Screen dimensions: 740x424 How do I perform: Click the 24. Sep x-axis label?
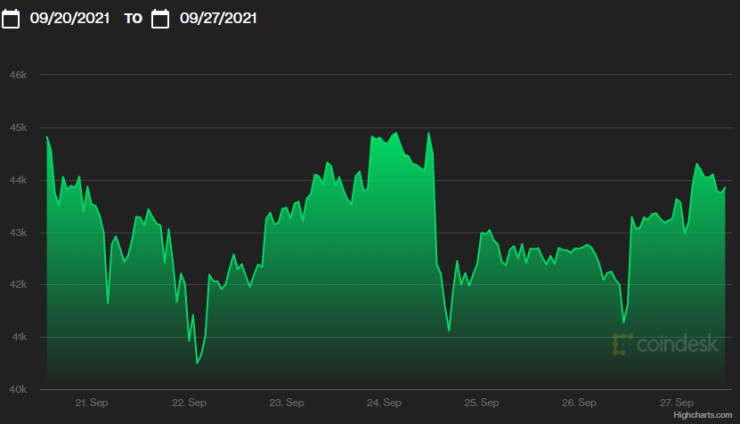click(384, 403)
